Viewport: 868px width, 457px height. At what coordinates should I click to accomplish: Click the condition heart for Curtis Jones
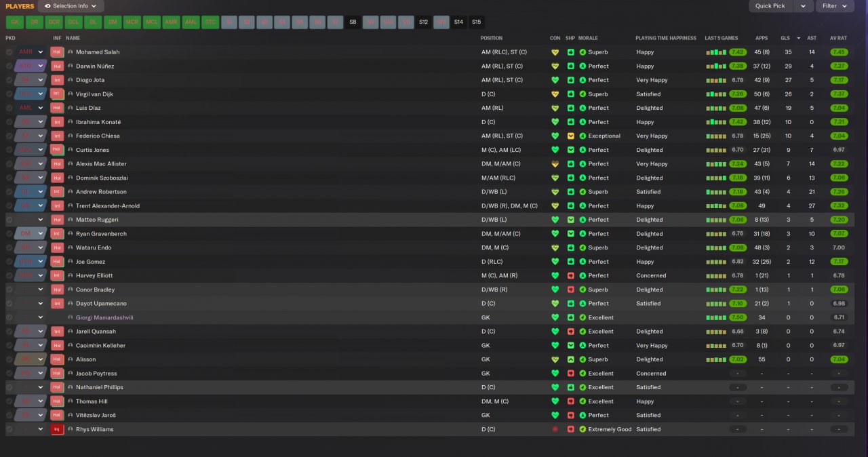(555, 150)
